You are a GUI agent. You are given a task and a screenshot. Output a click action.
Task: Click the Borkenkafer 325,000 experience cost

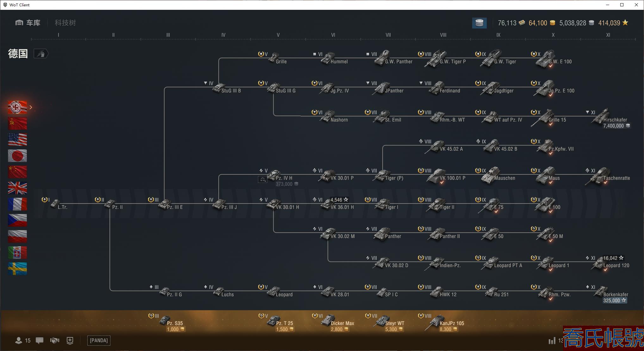[615, 301]
